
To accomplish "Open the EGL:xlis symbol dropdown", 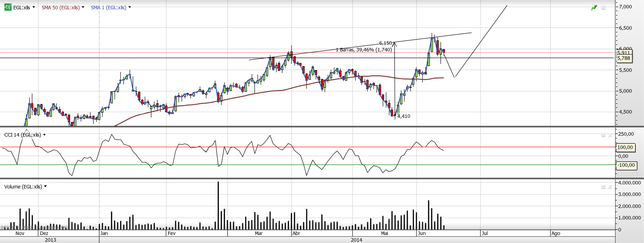I will pyautogui.click(x=34, y=8).
